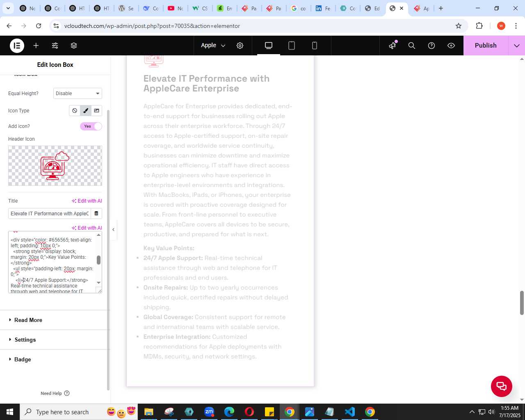Screen dimensions: 525x420
Task: Select the brush Icon type option
Action: point(86,110)
